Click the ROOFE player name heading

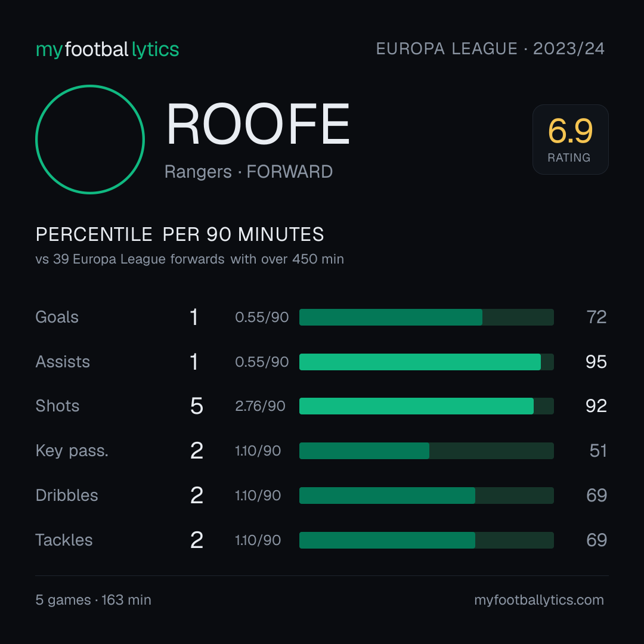coord(258,124)
